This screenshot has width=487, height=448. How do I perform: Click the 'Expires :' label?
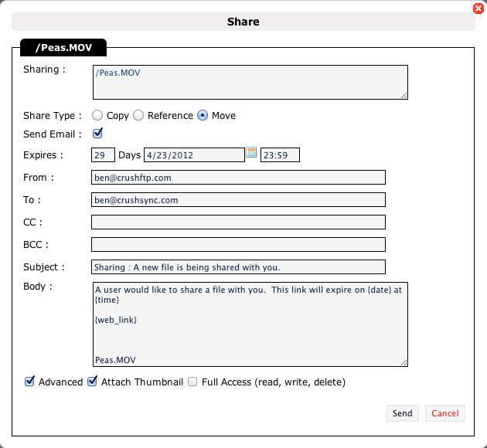(43, 154)
